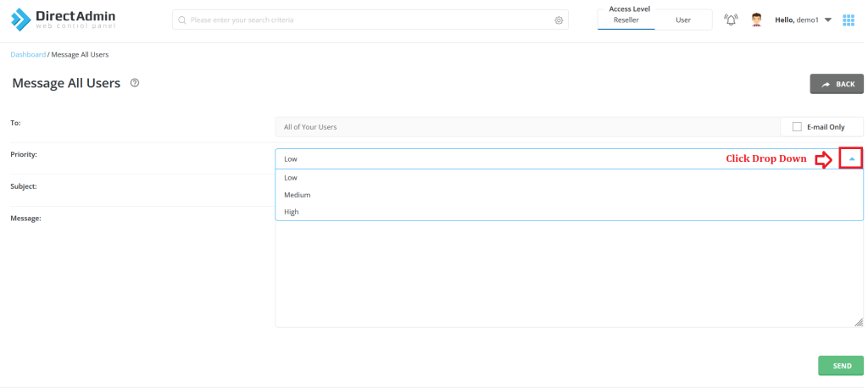Open the apps grid icon
868x388 pixels.
[x=849, y=20]
